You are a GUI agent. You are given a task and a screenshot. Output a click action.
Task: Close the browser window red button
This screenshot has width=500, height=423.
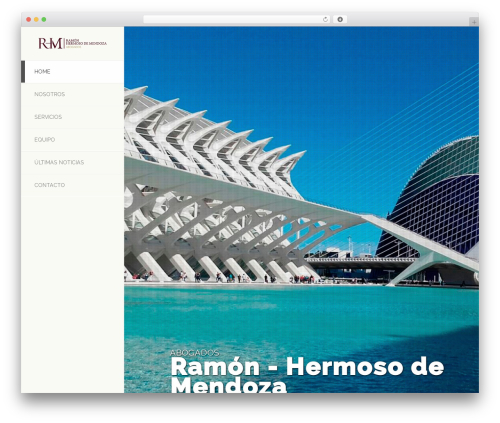pyautogui.click(x=29, y=20)
